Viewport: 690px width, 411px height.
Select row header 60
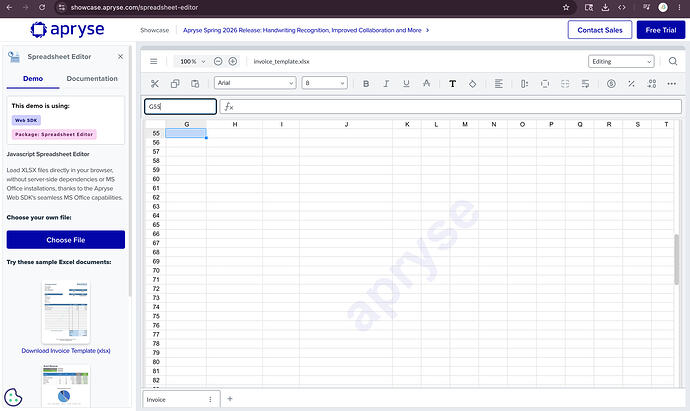point(156,179)
